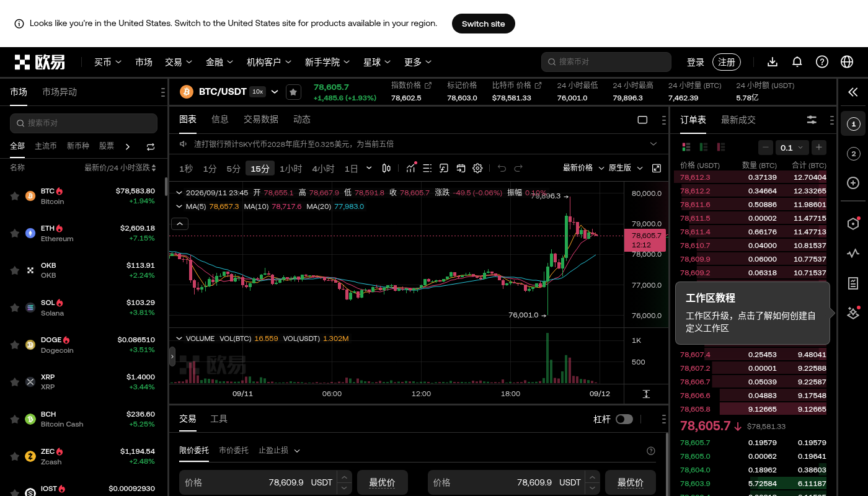868x496 pixels.
Task: Star the DOGE row as favorite
Action: 14,345
